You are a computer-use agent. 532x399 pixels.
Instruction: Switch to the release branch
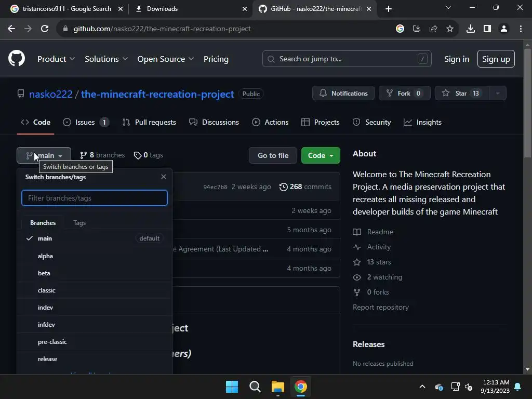click(95, 358)
